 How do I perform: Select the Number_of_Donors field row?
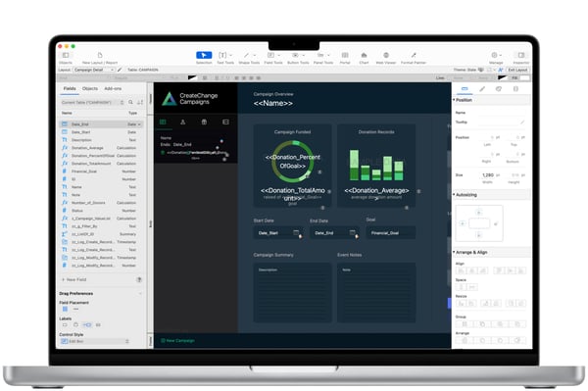(101, 203)
